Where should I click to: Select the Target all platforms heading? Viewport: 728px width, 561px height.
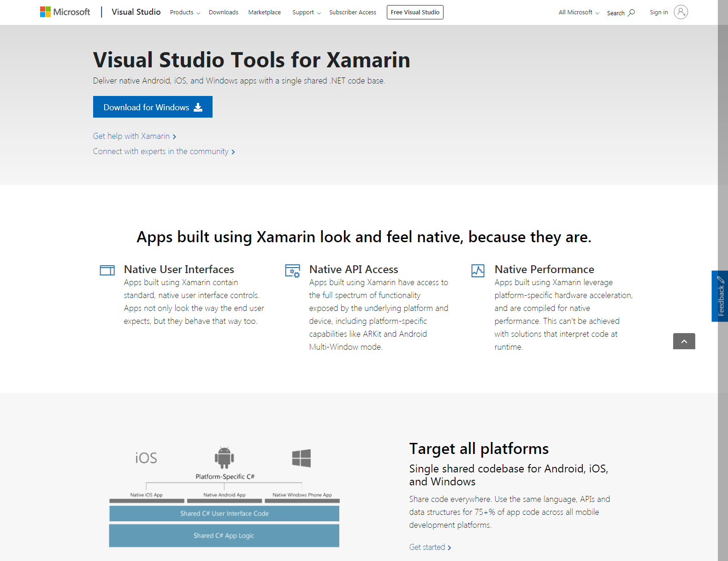pos(479,448)
